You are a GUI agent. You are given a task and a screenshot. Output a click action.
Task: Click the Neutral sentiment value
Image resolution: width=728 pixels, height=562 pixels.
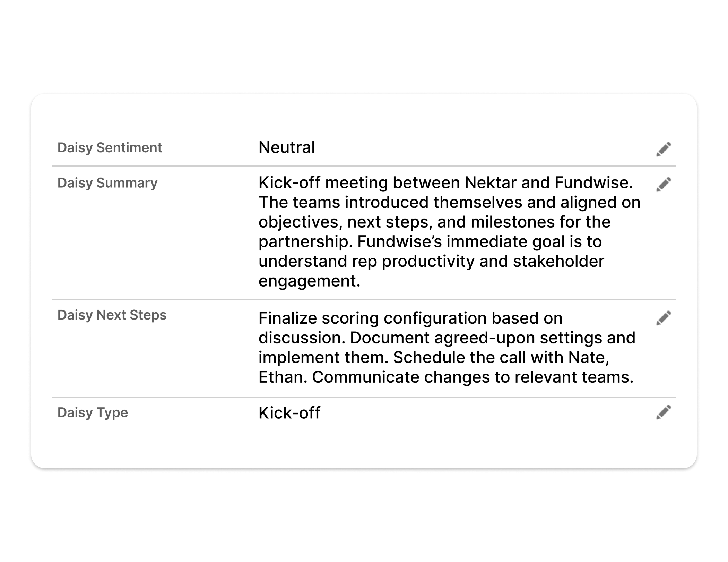(287, 147)
